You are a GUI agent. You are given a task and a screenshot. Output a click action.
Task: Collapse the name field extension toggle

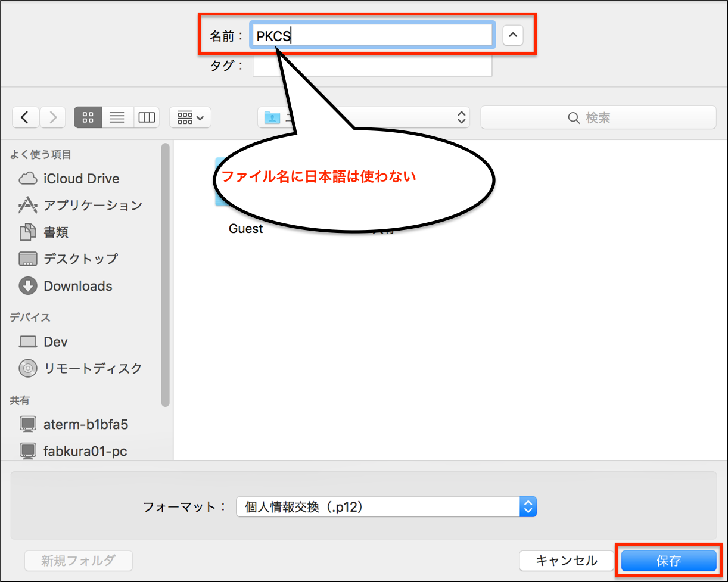[x=513, y=35]
